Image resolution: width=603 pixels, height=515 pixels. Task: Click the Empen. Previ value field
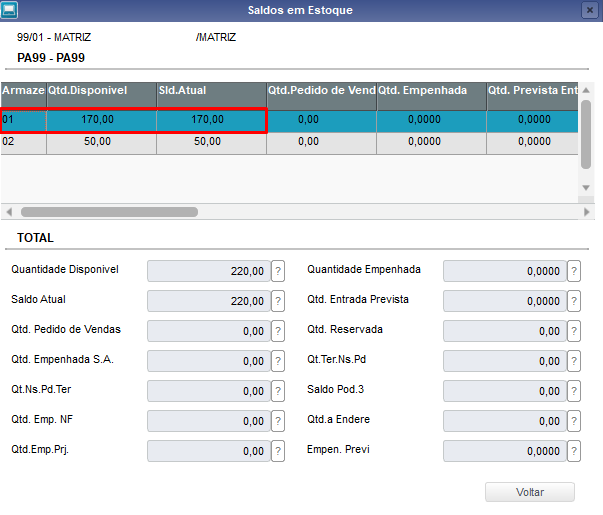(x=505, y=451)
